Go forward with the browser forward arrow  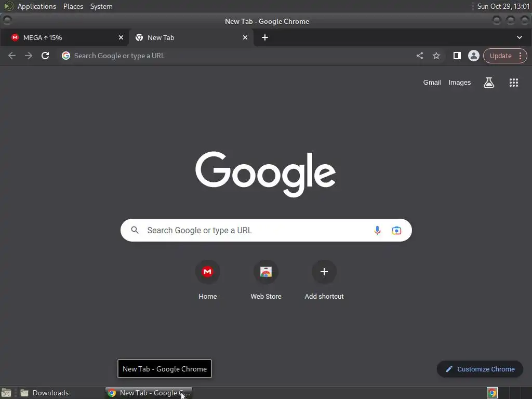pyautogui.click(x=29, y=56)
